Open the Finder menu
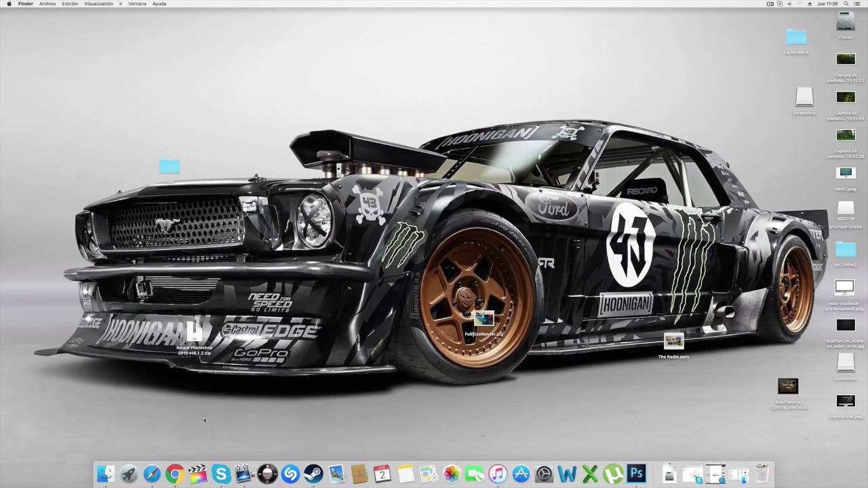The height and width of the screenshot is (488, 868). click(x=26, y=4)
